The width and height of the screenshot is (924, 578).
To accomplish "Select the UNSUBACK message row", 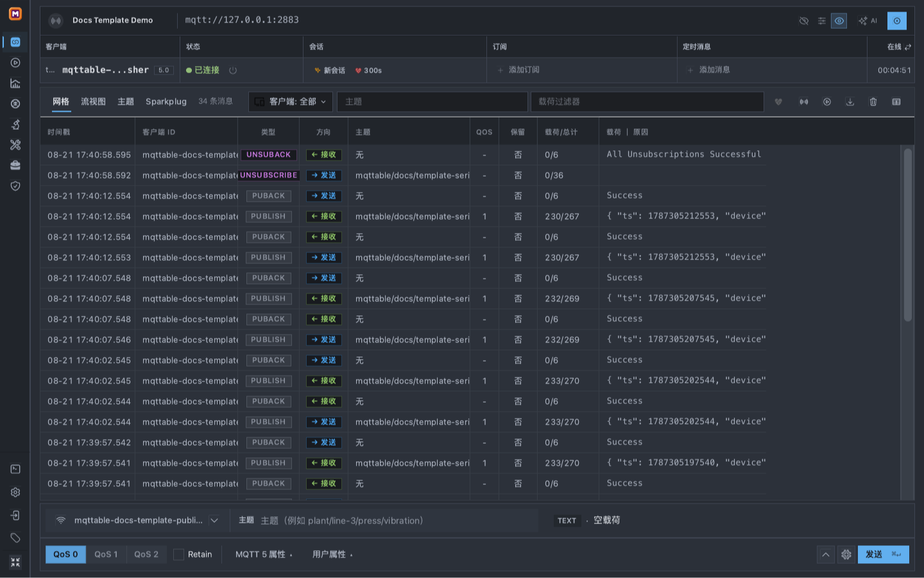I will click(x=472, y=155).
